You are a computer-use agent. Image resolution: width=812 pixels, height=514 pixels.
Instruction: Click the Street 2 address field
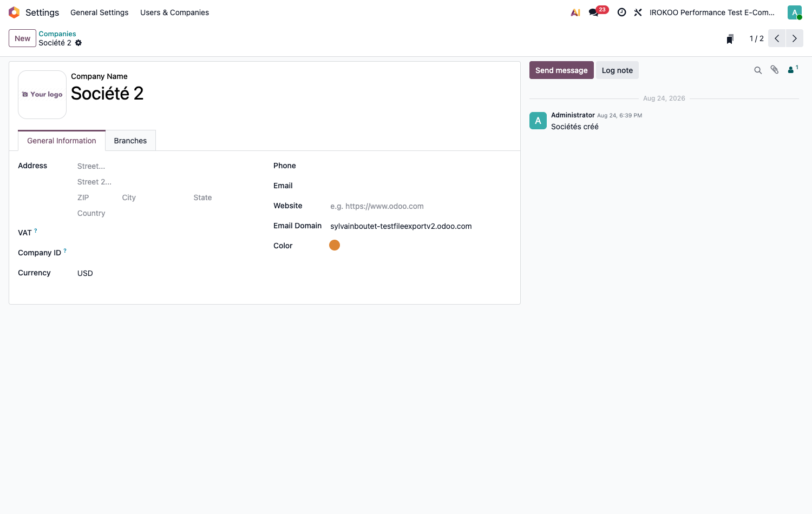pos(167,182)
